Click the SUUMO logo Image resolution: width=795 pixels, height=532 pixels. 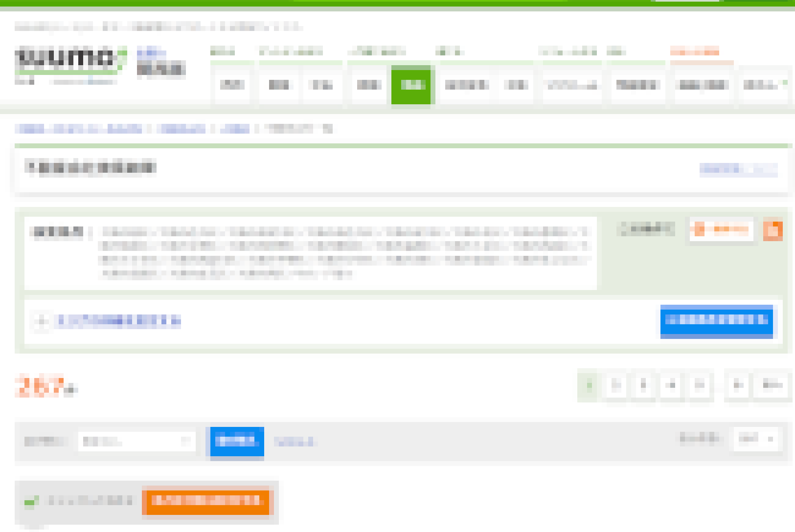click(x=71, y=60)
